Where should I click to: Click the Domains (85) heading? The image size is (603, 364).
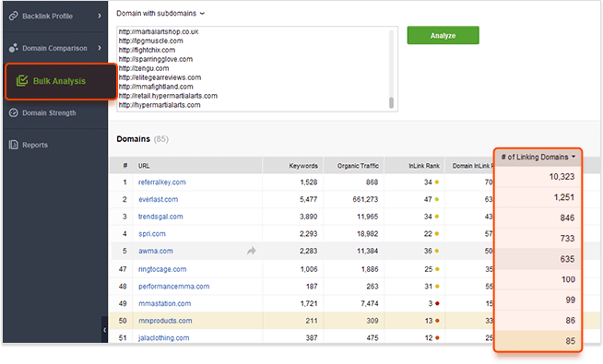[142, 139]
